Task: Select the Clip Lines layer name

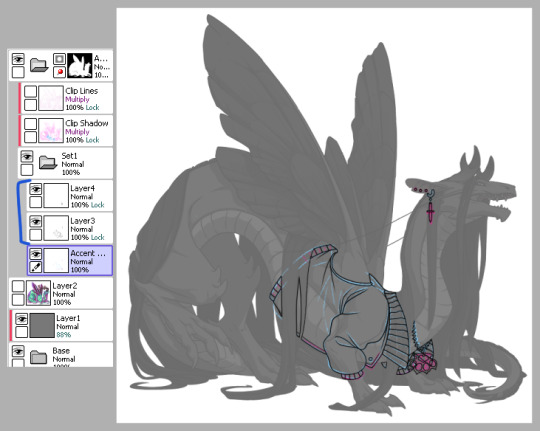Action: (82, 91)
